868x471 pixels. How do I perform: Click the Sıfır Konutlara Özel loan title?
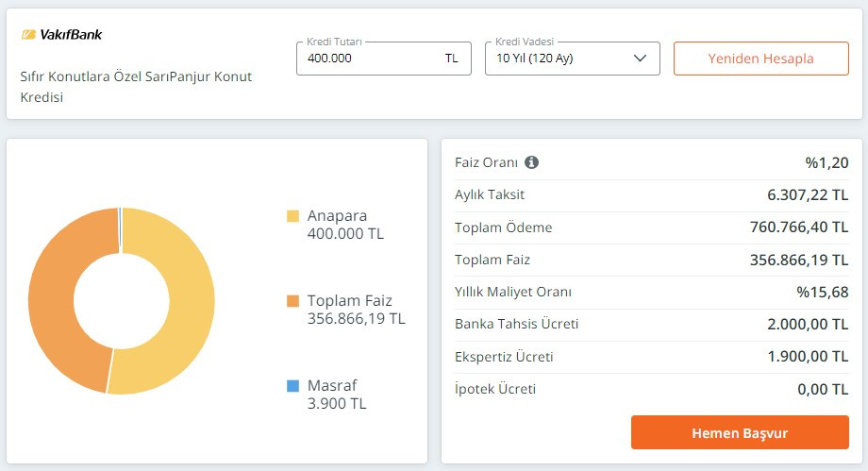pyautogui.click(x=137, y=86)
